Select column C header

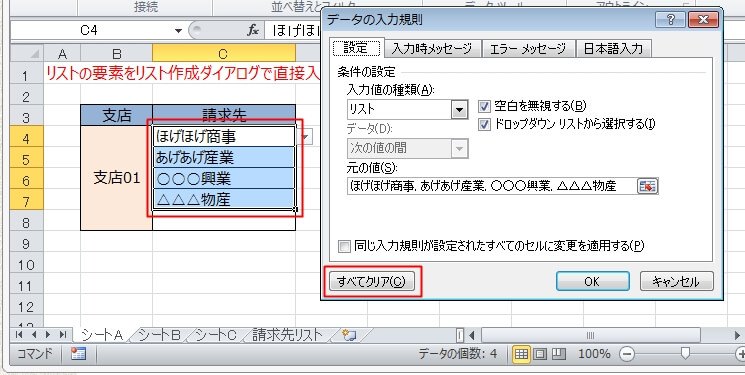click(224, 54)
